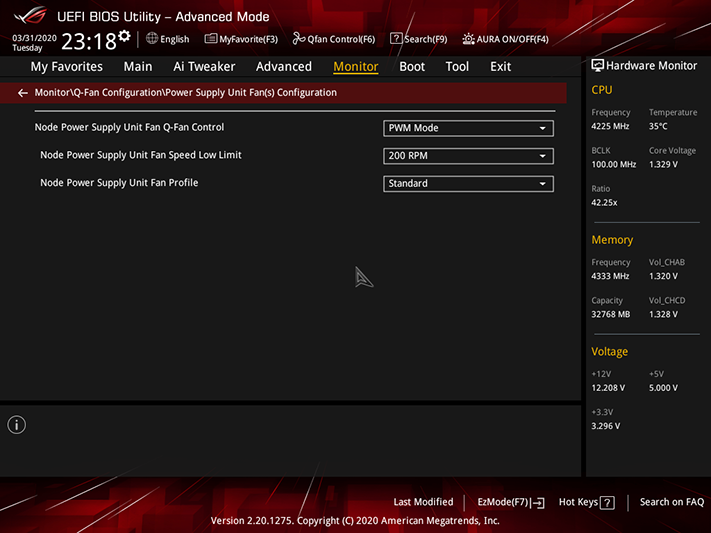Select Node Power Supply Unit Fan Profile label

coord(119,183)
